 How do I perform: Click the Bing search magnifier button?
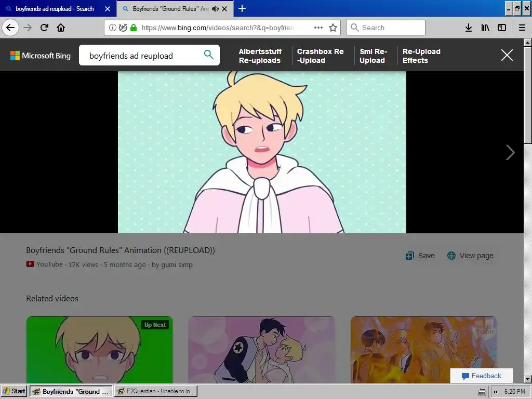(x=209, y=54)
